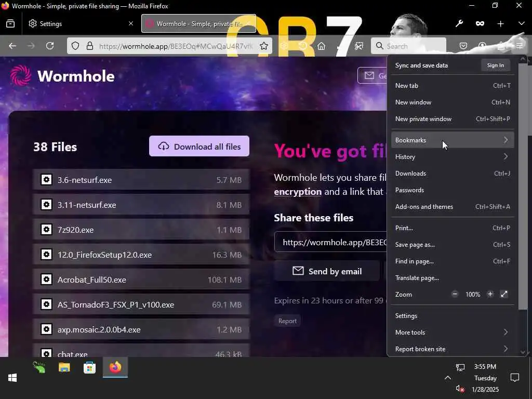Click the wrench developer tools icon
This screenshot has width=532, height=399.
coord(459,23)
